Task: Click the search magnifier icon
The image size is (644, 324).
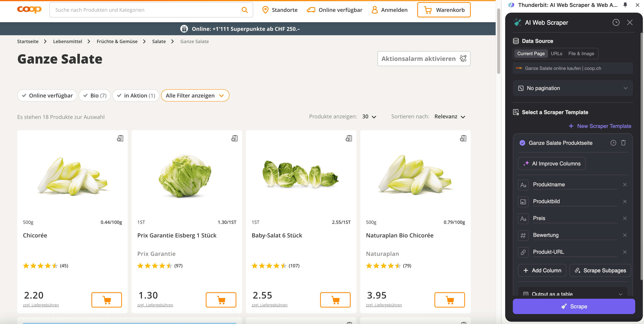Action: pyautogui.click(x=245, y=10)
